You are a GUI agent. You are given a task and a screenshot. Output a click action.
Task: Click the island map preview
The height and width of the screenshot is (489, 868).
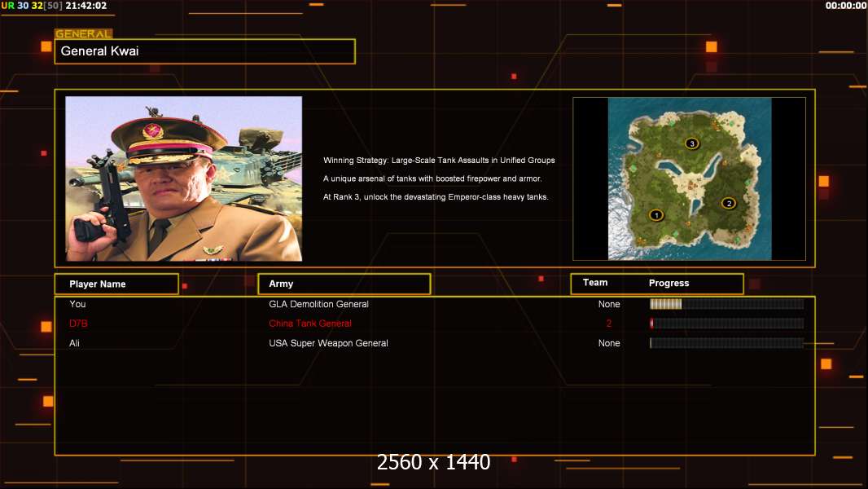coord(689,178)
